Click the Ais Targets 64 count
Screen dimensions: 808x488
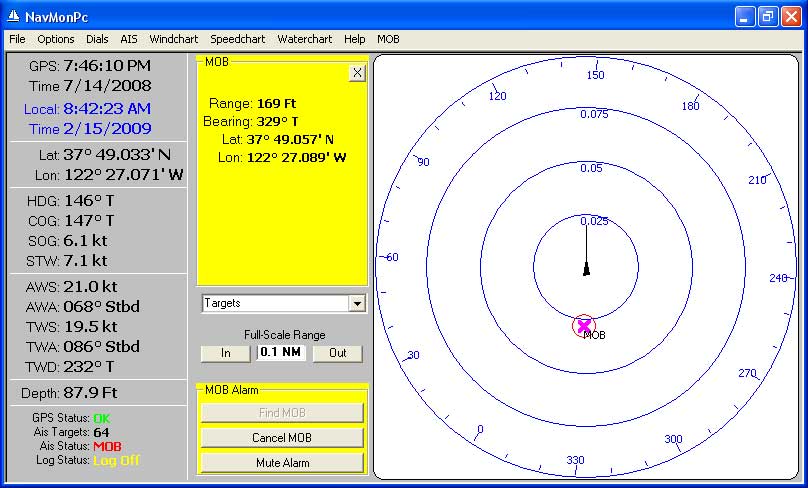pos(102,432)
